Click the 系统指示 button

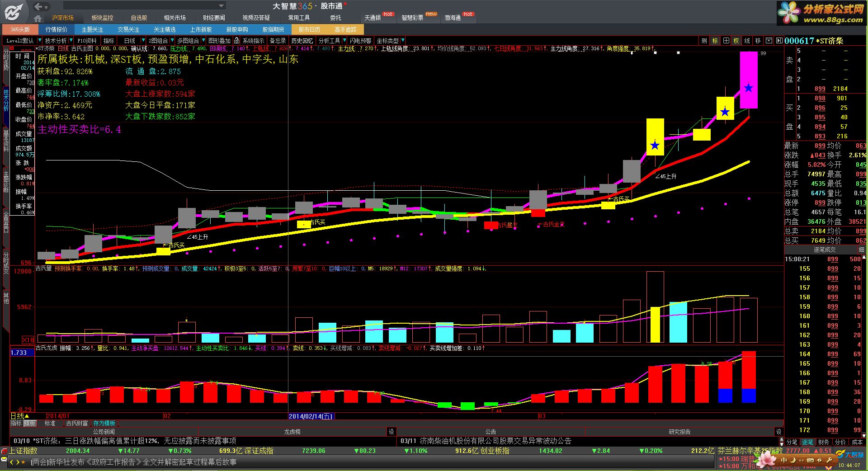(x=253, y=41)
